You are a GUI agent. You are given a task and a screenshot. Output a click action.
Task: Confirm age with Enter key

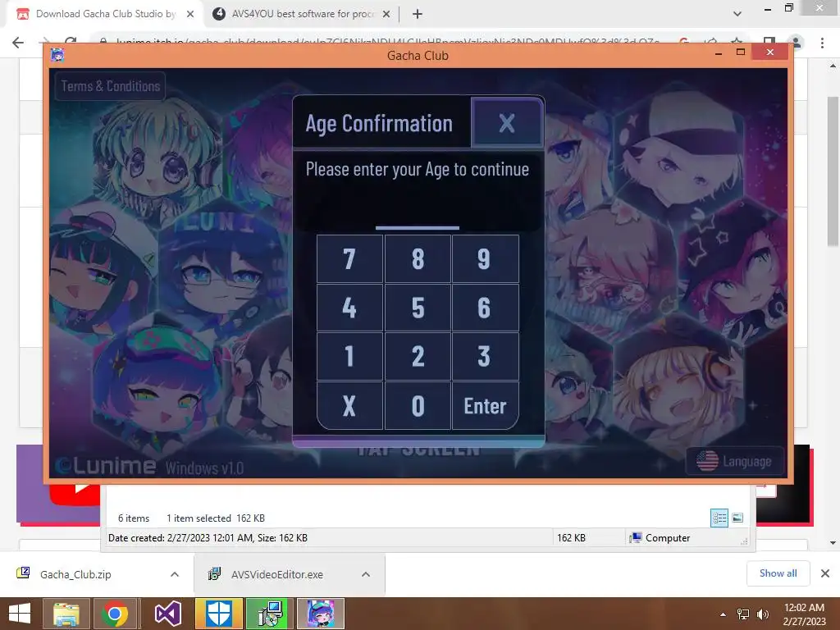486,405
